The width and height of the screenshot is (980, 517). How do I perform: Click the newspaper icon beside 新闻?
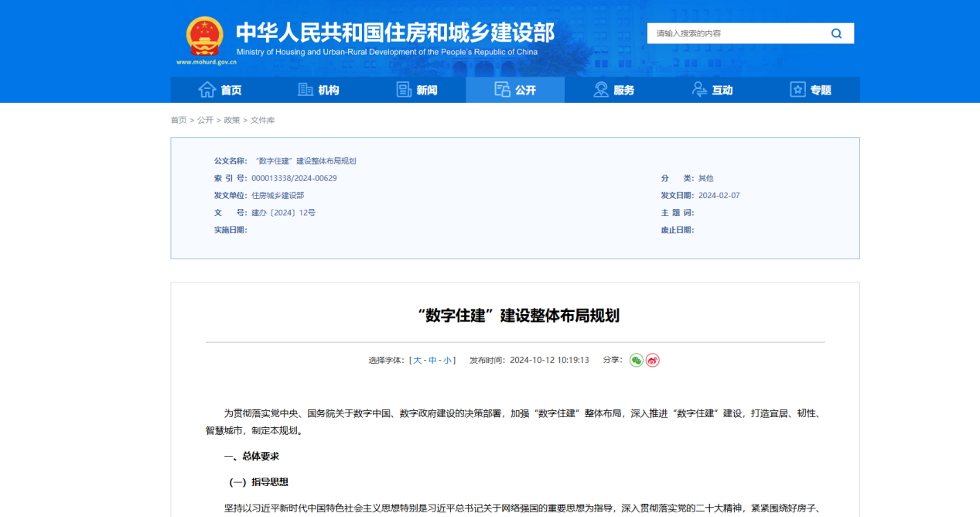click(x=404, y=90)
